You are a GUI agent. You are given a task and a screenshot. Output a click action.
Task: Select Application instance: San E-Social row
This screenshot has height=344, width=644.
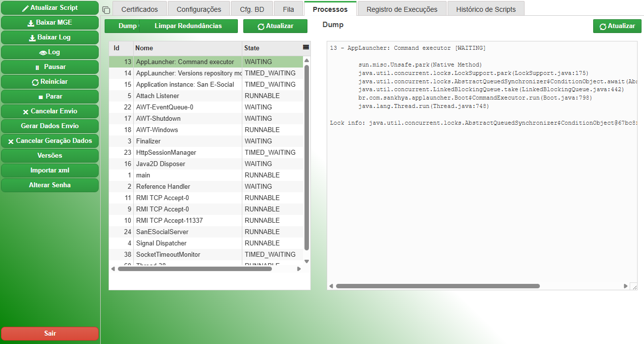tap(206, 85)
